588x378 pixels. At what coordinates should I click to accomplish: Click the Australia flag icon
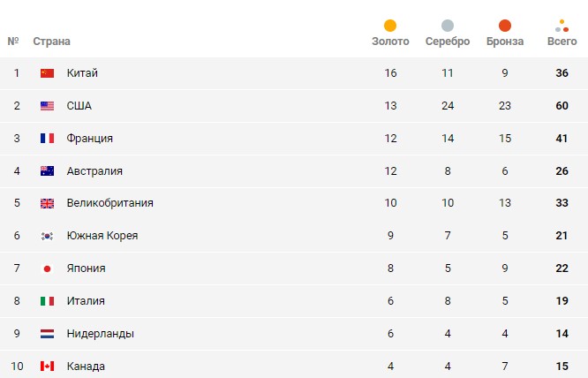coord(48,171)
